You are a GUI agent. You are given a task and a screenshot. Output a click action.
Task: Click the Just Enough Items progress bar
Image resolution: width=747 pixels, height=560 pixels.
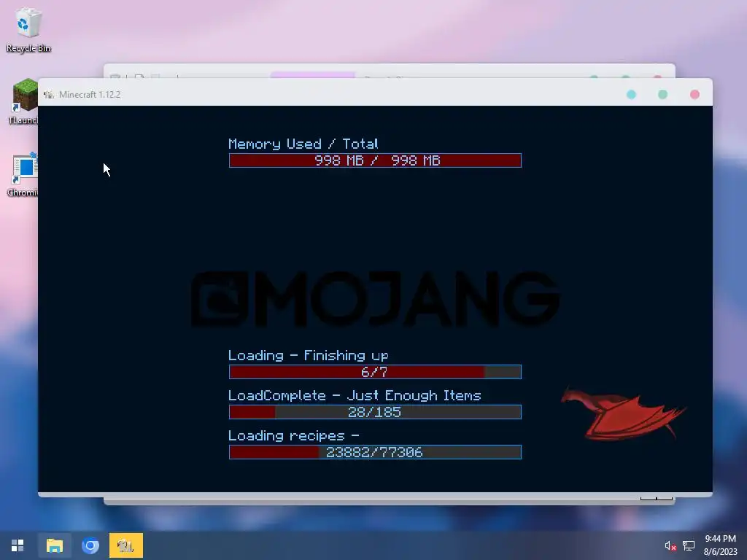pyautogui.click(x=375, y=412)
